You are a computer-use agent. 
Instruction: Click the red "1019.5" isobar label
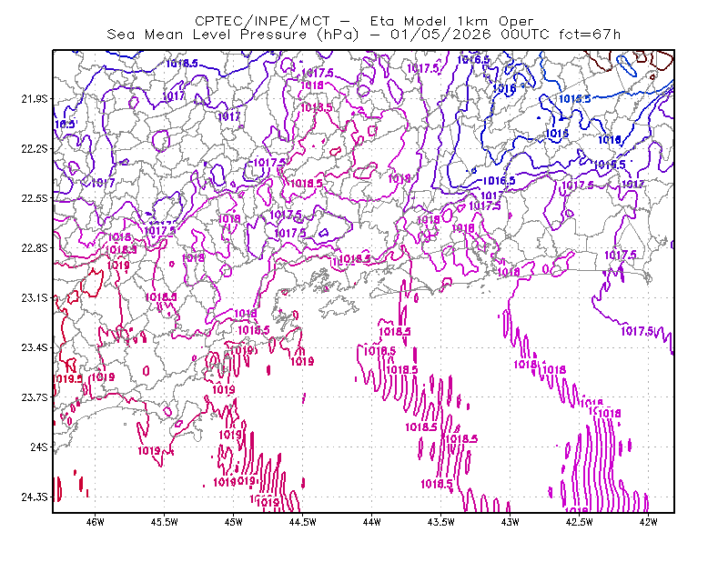pos(67,378)
